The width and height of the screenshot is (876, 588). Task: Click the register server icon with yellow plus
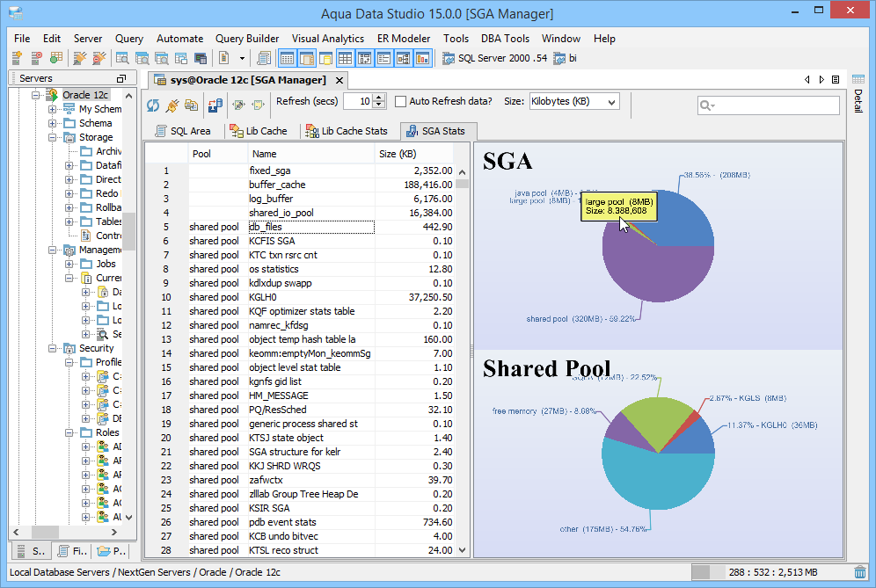17,57
